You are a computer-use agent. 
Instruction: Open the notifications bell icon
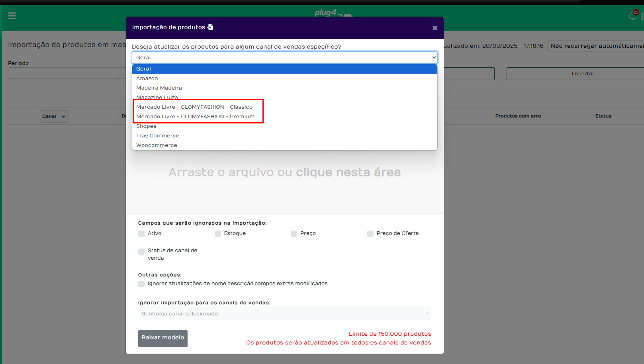(632, 16)
